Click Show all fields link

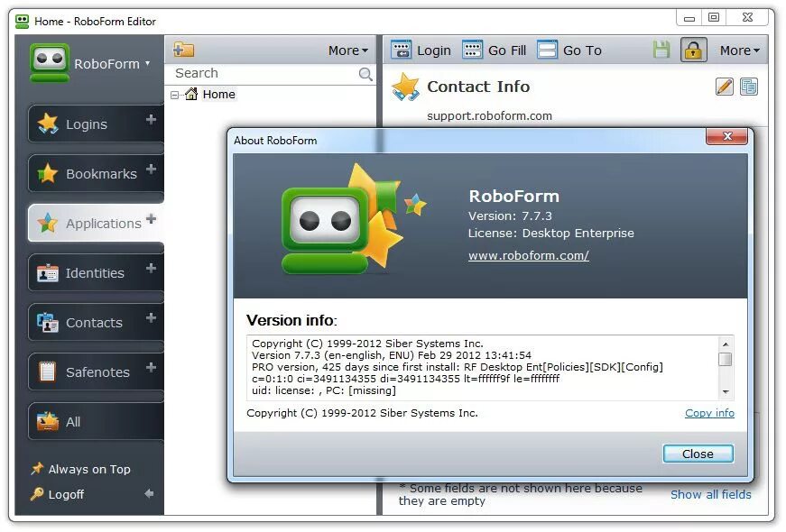click(711, 494)
